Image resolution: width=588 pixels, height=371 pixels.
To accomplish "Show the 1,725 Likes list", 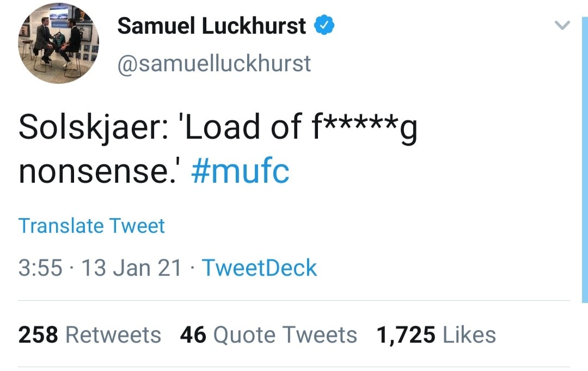I will [436, 335].
